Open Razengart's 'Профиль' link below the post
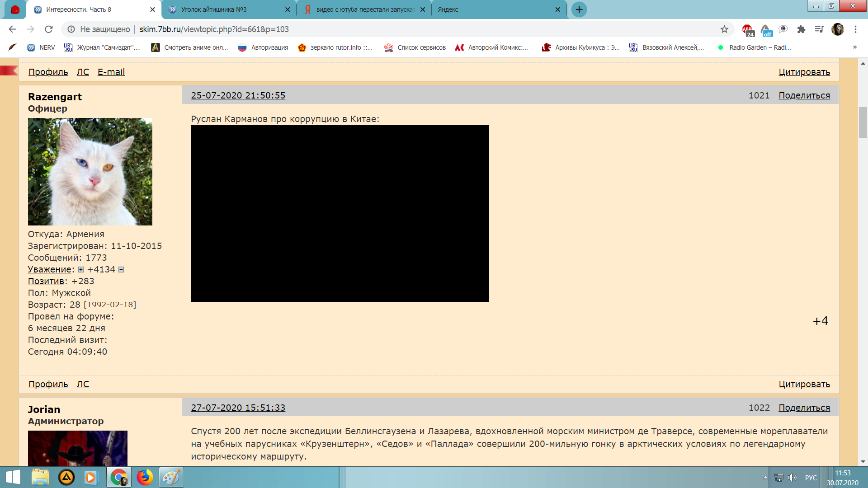The height and width of the screenshot is (488, 868). tap(48, 384)
